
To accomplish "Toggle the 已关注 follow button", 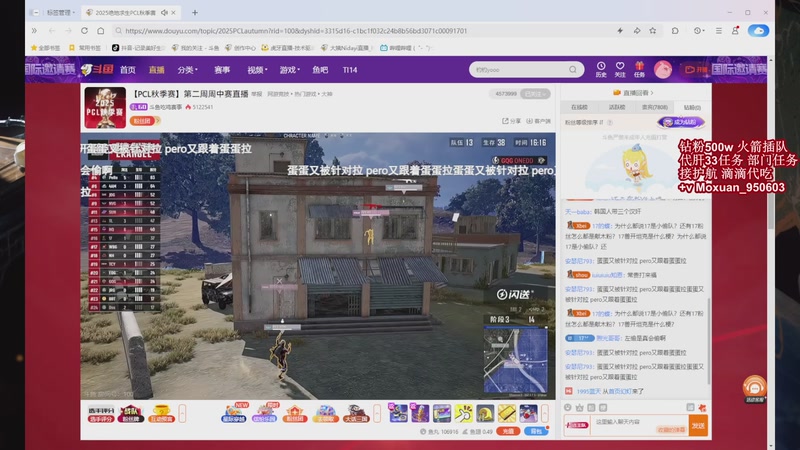I will [x=536, y=94].
